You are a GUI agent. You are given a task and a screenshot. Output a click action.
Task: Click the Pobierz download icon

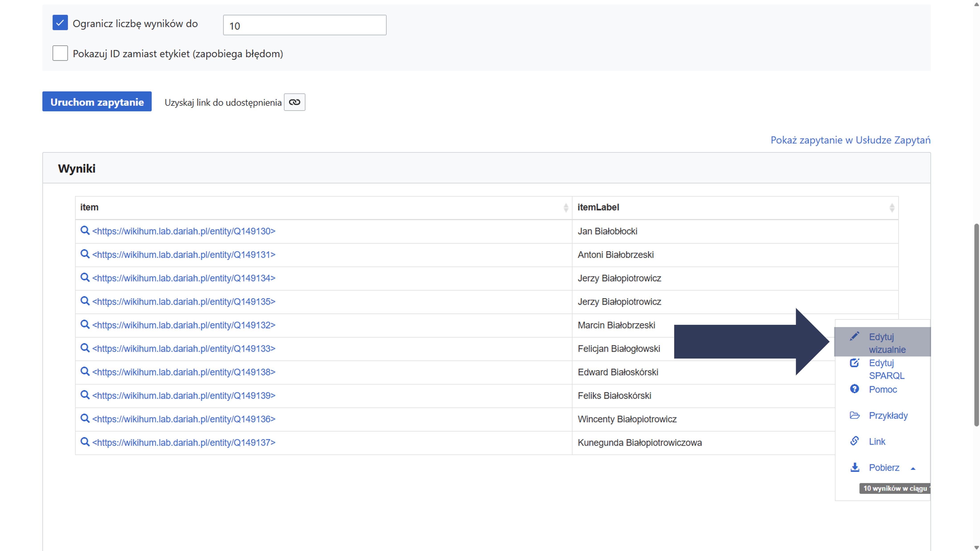pyautogui.click(x=854, y=467)
